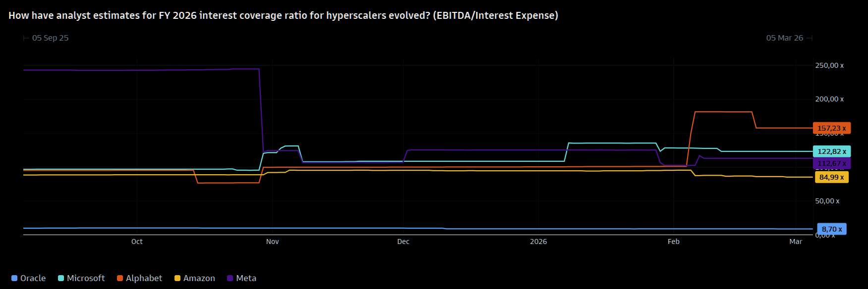Click the 112,67 x Meta value tag
Image resolution: width=868 pixels, height=289 pixels.
(831, 163)
